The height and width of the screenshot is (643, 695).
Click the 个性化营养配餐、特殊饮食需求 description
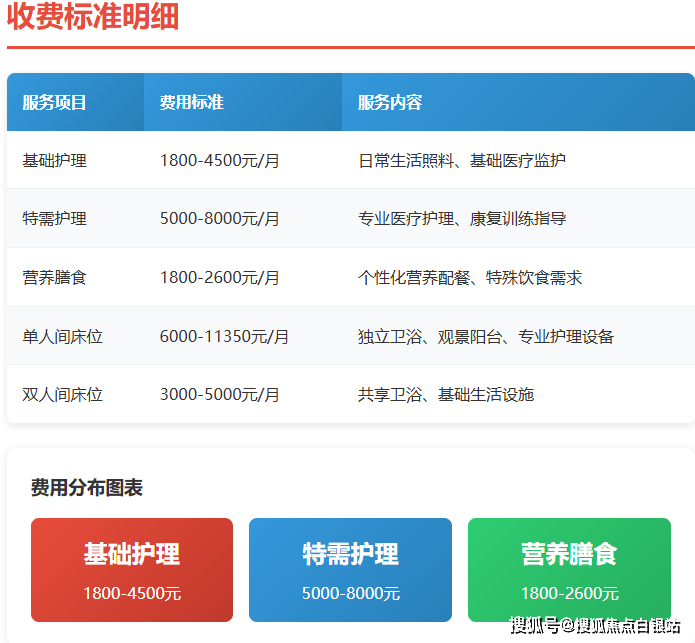coord(469,277)
